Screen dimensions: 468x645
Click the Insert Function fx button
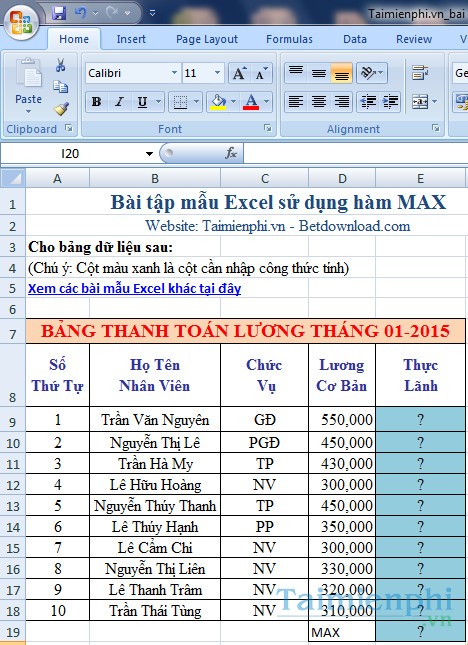[x=231, y=153]
